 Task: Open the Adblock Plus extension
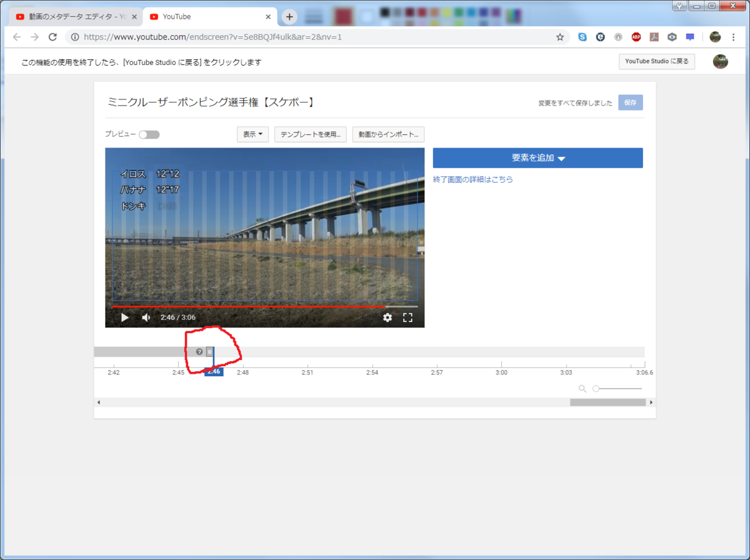[x=636, y=37]
